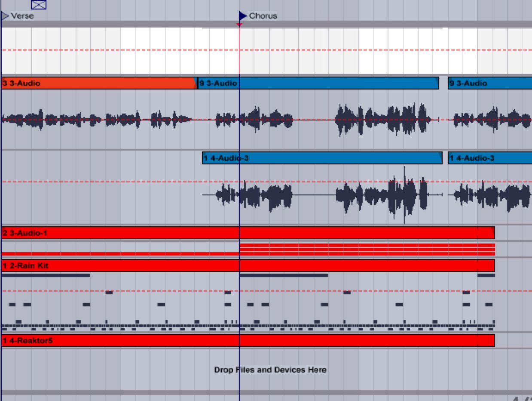Select the 2 3-Audio-1 red clip
This screenshot has height=401, width=532.
[248, 233]
